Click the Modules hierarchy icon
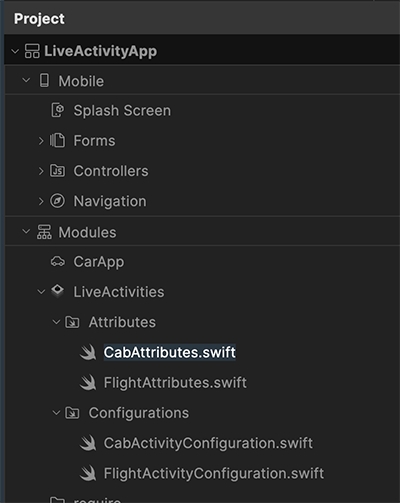The image size is (400, 503). tap(44, 232)
